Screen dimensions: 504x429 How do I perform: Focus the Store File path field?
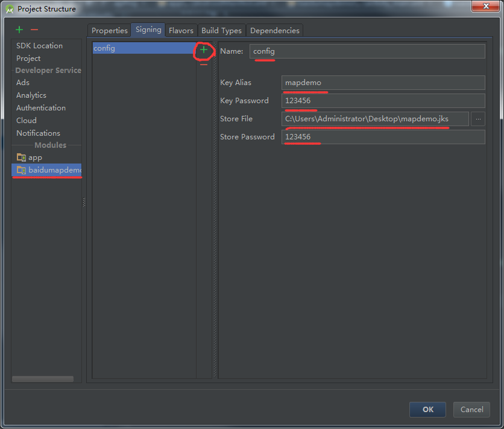pyautogui.click(x=375, y=119)
